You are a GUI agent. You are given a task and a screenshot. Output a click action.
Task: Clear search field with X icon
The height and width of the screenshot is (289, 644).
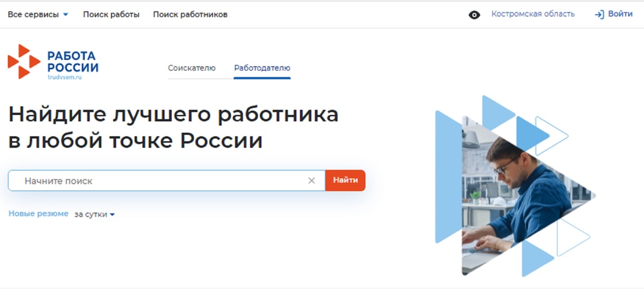312,181
